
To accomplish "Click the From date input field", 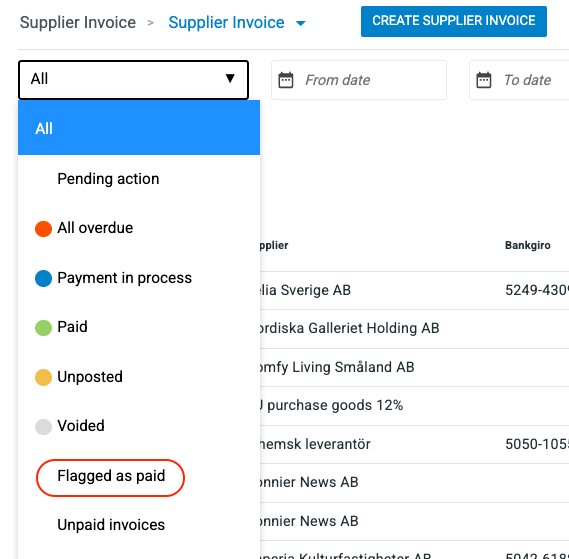I will click(x=359, y=80).
